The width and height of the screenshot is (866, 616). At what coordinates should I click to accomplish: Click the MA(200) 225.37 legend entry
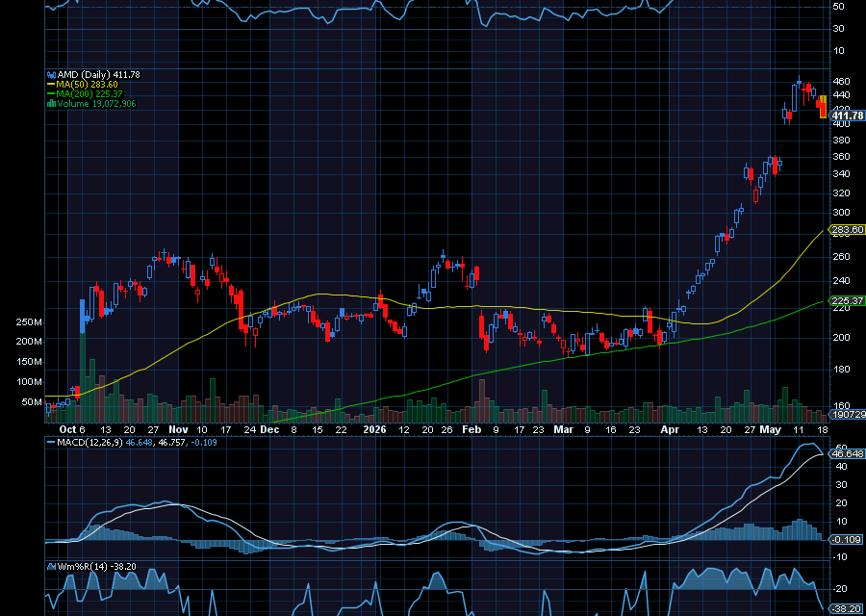(89, 94)
